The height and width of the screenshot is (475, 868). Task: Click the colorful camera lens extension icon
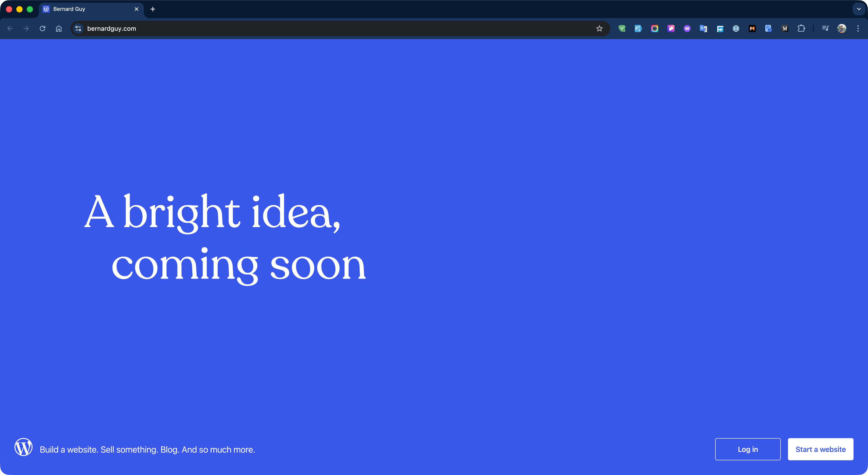point(654,29)
